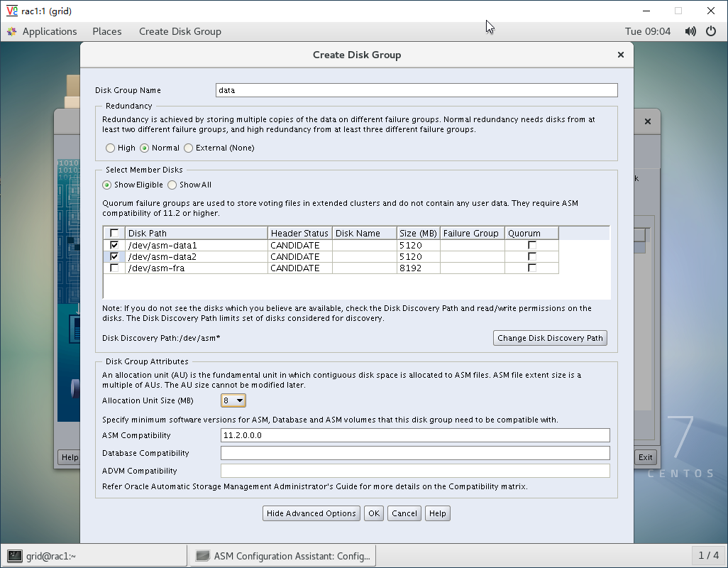Click the Applications launcher icon
The image size is (728, 568).
pos(12,31)
